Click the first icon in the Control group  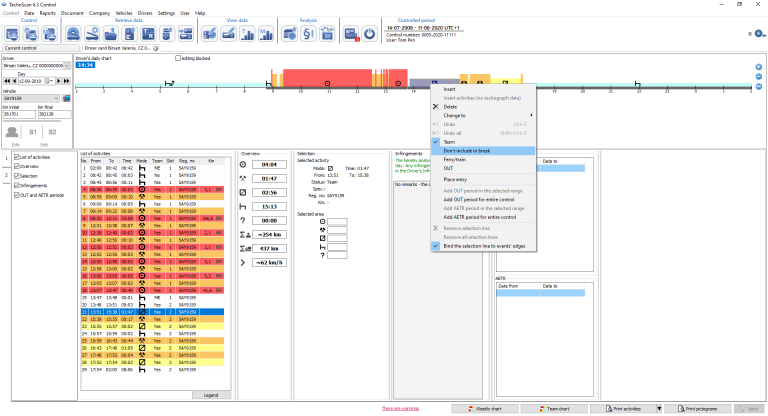coord(12,34)
